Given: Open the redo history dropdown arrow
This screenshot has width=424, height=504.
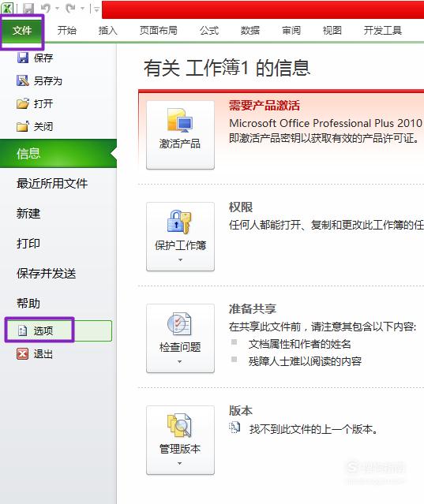Looking at the screenshot, I should pos(82,9).
